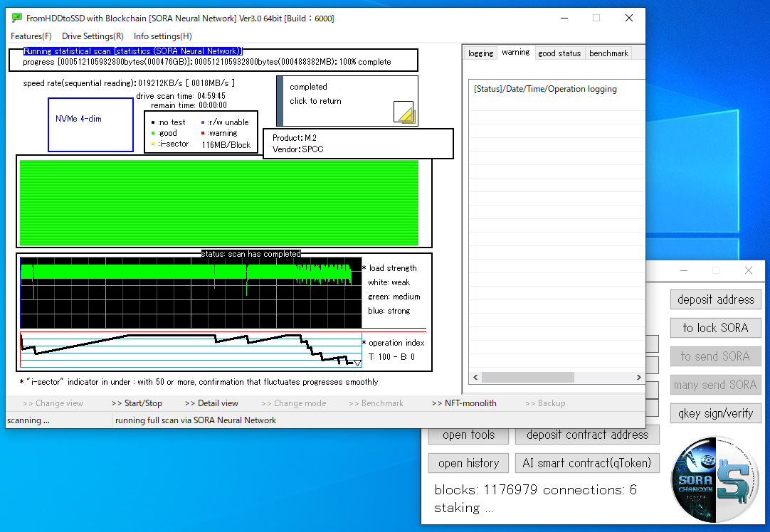The height and width of the screenshot is (532, 770).
Task: Minimize the FromHDDtoSSD window
Action: click(564, 18)
